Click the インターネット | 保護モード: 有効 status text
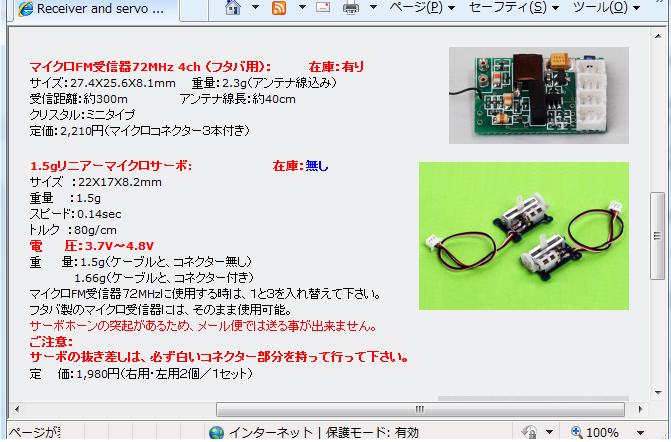 (x=324, y=433)
